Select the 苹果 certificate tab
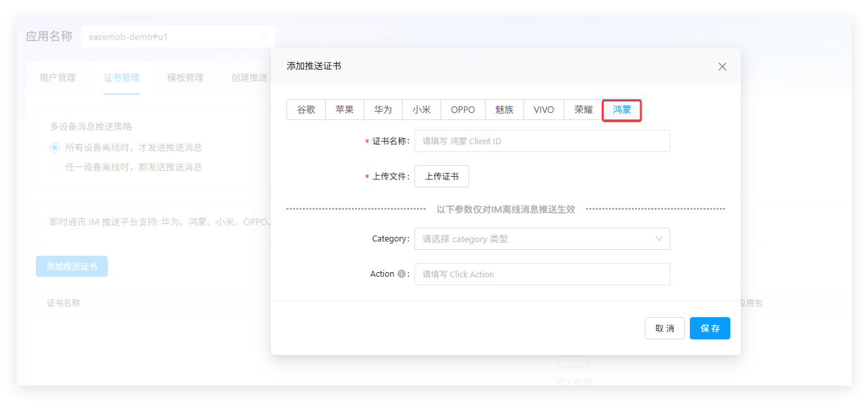 point(345,110)
